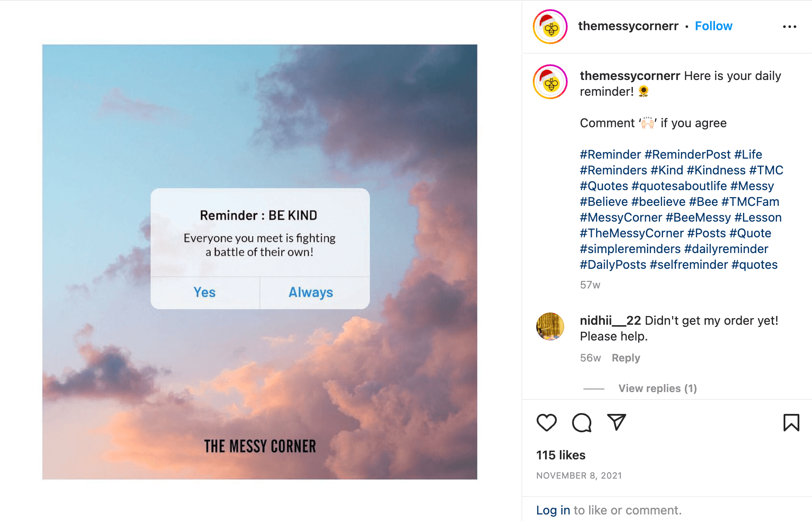Open themessycornerr profile picture in header
Screen dimensions: 812x521
pos(550,27)
